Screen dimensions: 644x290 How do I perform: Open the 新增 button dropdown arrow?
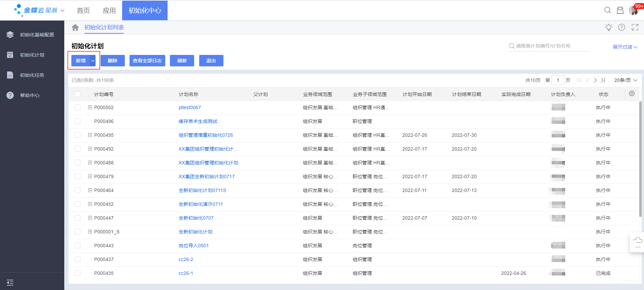pyautogui.click(x=93, y=61)
